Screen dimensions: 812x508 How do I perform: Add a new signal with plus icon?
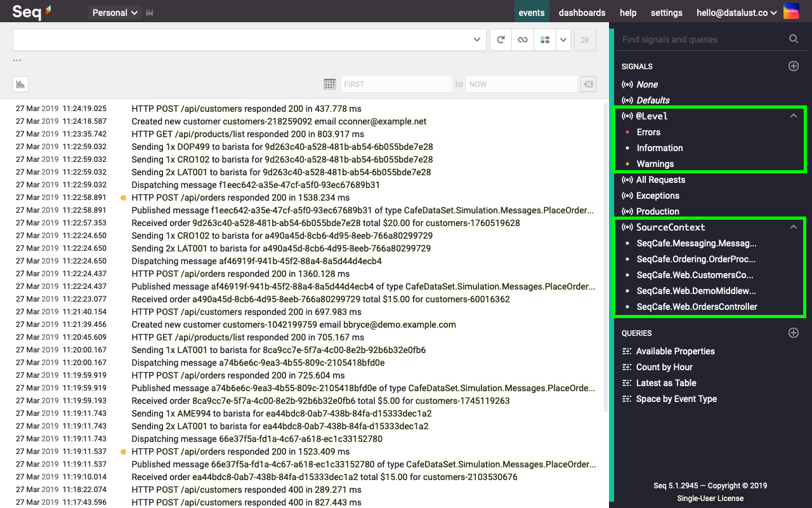pyautogui.click(x=794, y=66)
